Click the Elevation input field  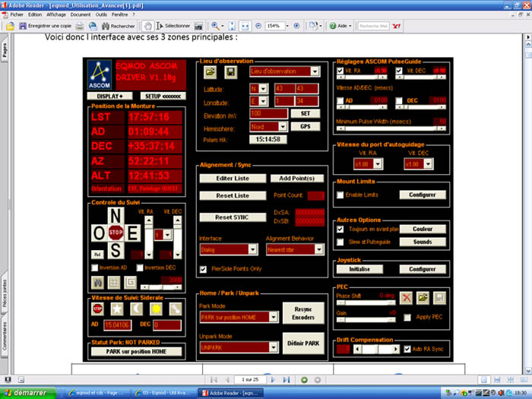(269, 114)
